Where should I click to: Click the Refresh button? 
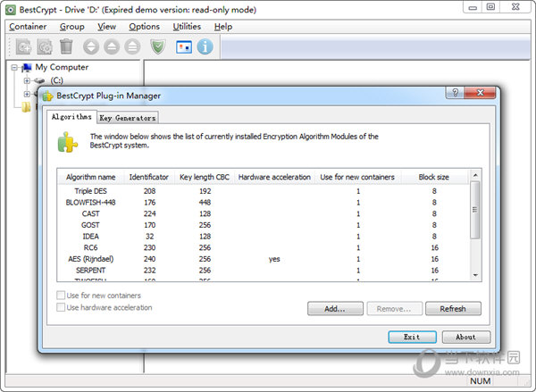point(453,309)
